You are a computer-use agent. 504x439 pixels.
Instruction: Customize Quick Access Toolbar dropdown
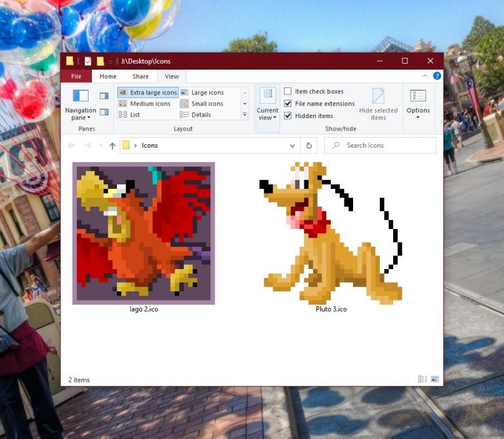110,62
